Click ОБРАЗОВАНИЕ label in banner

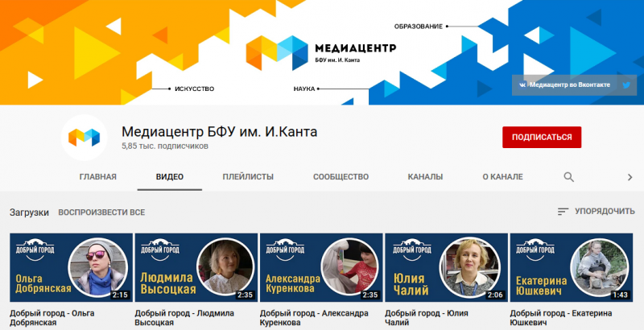pos(418,27)
